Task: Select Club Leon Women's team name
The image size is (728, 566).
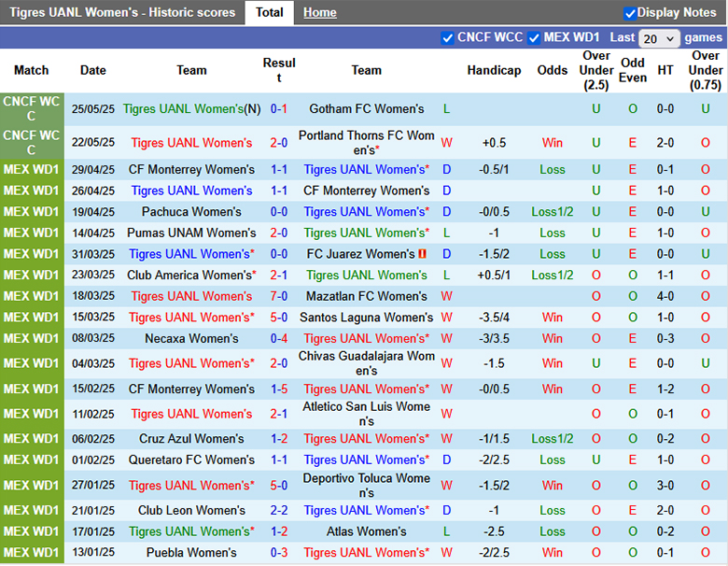Action: (x=191, y=510)
